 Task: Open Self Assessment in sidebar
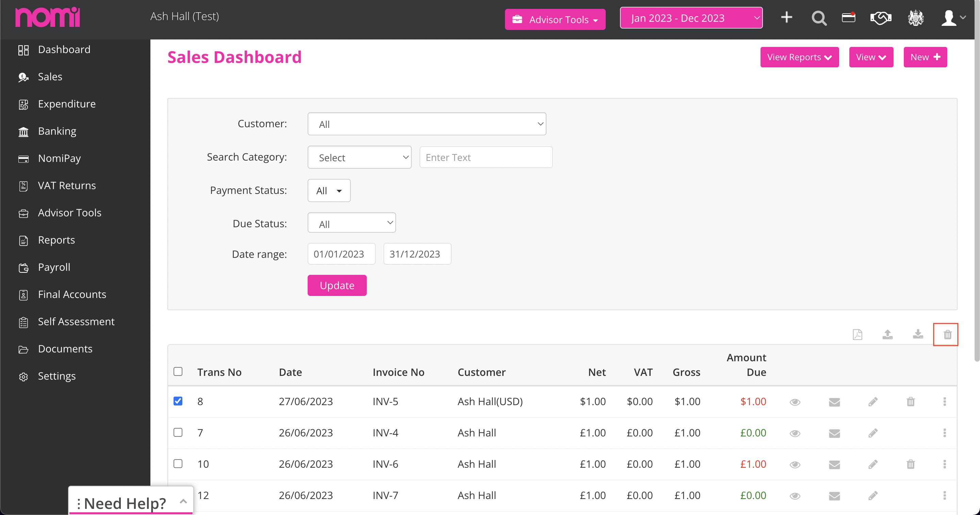[76, 322]
